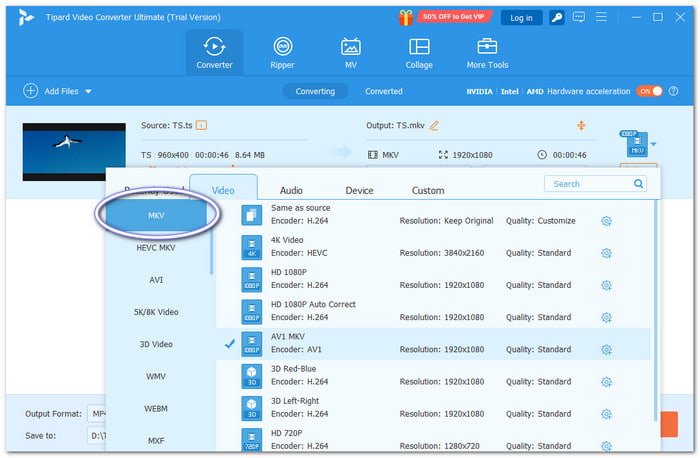Switch to the Audio format tab
The width and height of the screenshot is (700, 458).
(291, 190)
